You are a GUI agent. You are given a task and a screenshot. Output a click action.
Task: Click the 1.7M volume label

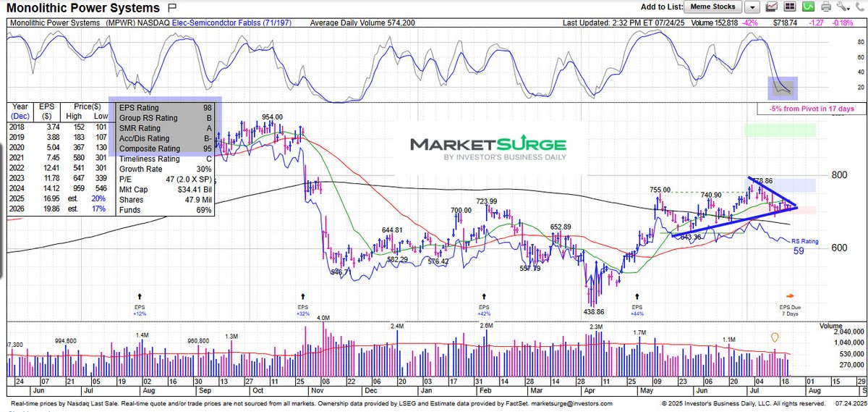click(638, 332)
